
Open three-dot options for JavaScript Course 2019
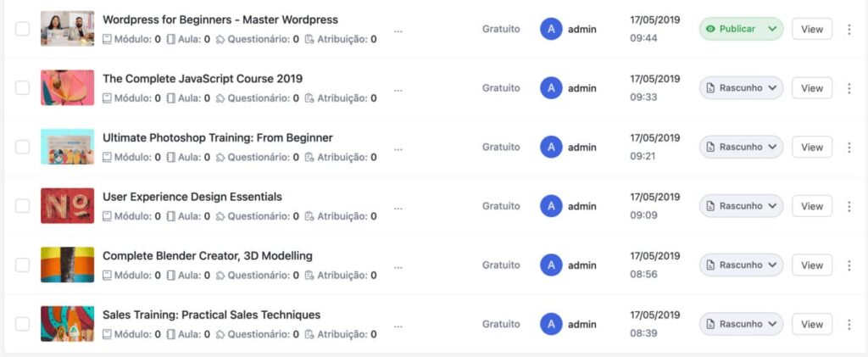849,88
